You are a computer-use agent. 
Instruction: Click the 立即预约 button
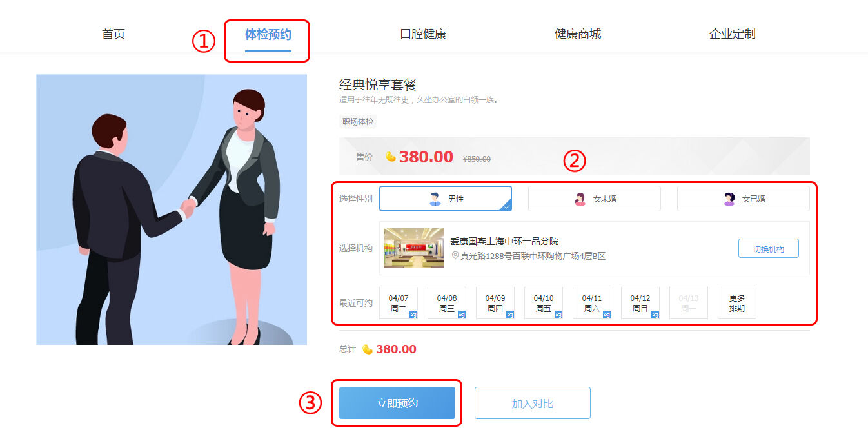coord(397,403)
